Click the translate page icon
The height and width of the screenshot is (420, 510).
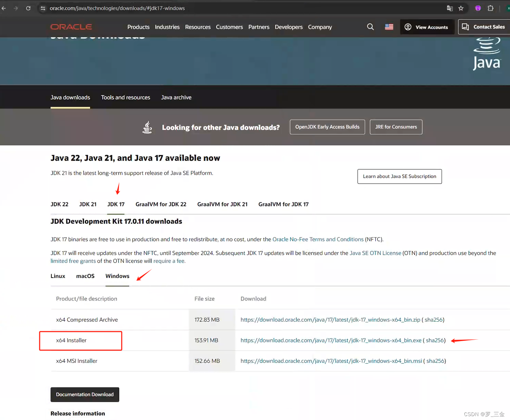click(450, 8)
